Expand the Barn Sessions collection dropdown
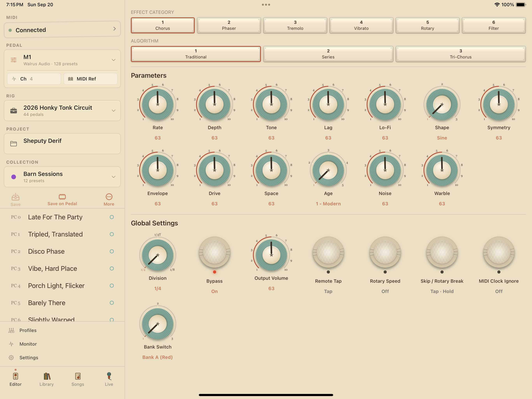Viewport: 532px width, 399px height. (x=114, y=177)
